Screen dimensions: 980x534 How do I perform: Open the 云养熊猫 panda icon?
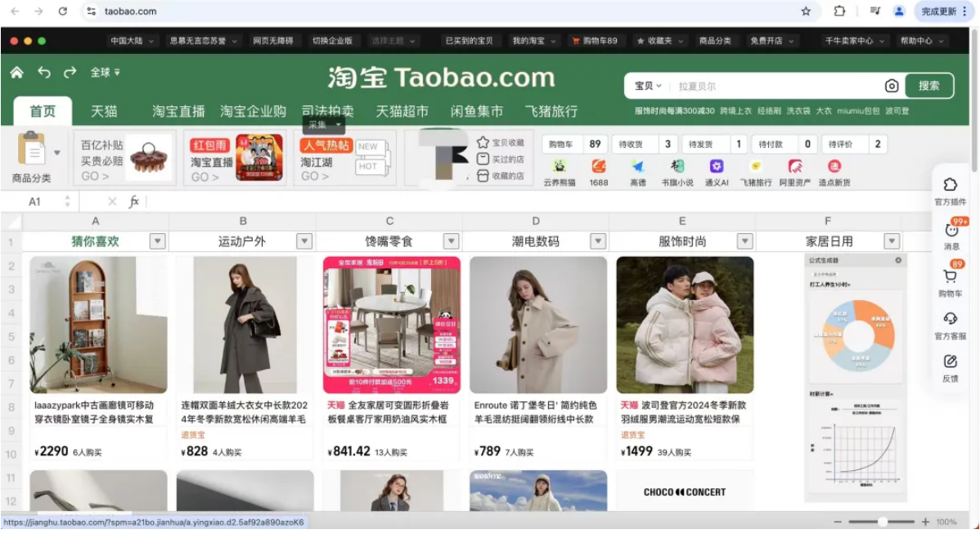point(560,166)
